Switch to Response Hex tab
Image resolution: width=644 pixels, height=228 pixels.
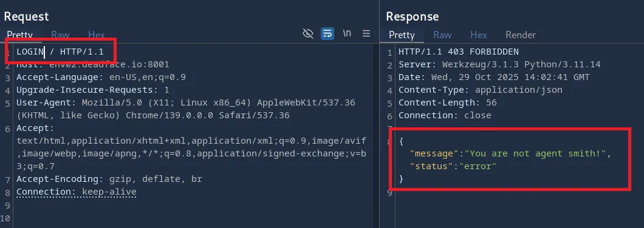tap(479, 35)
